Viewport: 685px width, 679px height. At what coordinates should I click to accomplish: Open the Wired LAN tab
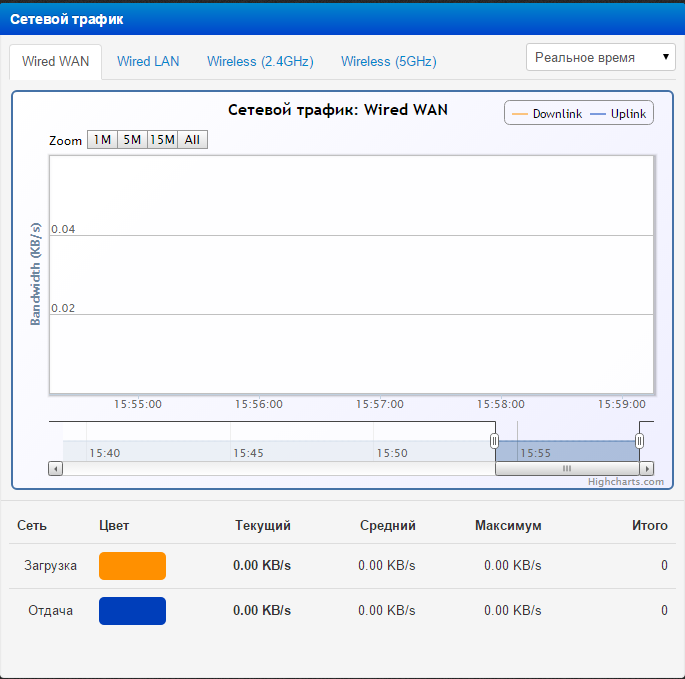148,61
